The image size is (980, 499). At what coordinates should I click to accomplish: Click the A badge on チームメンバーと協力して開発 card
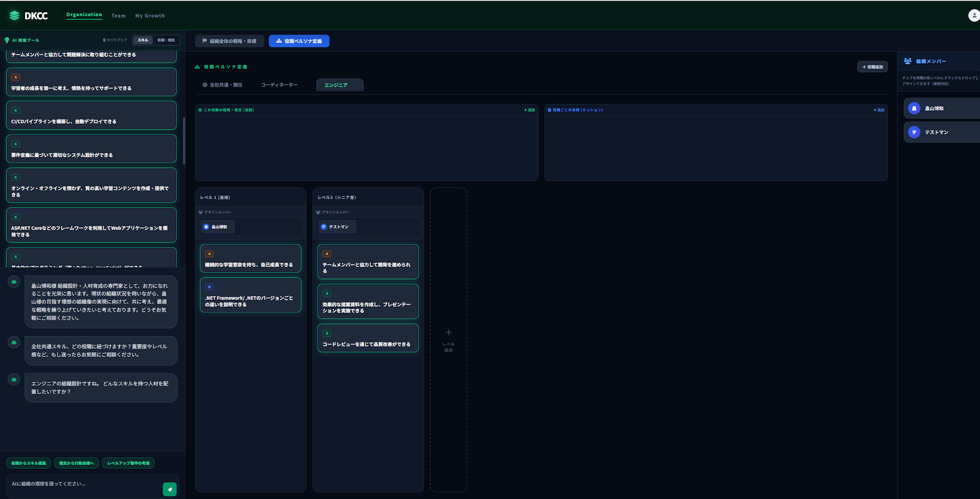click(x=327, y=254)
